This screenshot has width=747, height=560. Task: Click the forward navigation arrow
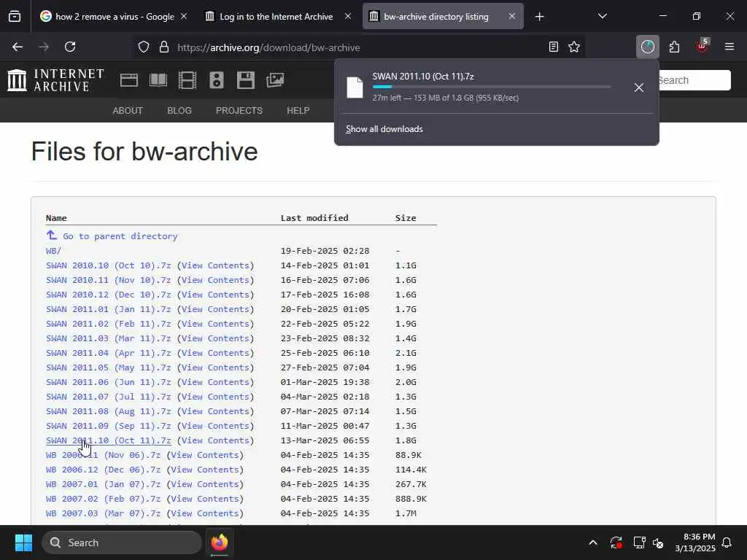click(43, 47)
